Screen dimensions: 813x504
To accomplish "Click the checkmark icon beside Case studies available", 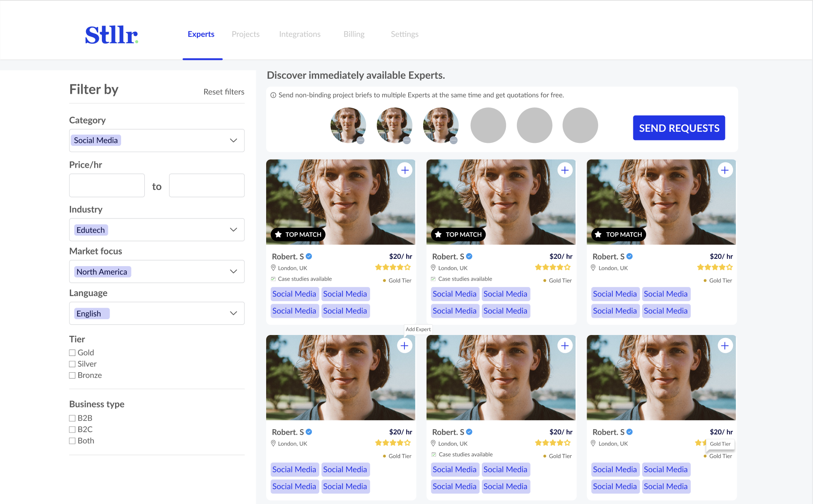I will (273, 279).
